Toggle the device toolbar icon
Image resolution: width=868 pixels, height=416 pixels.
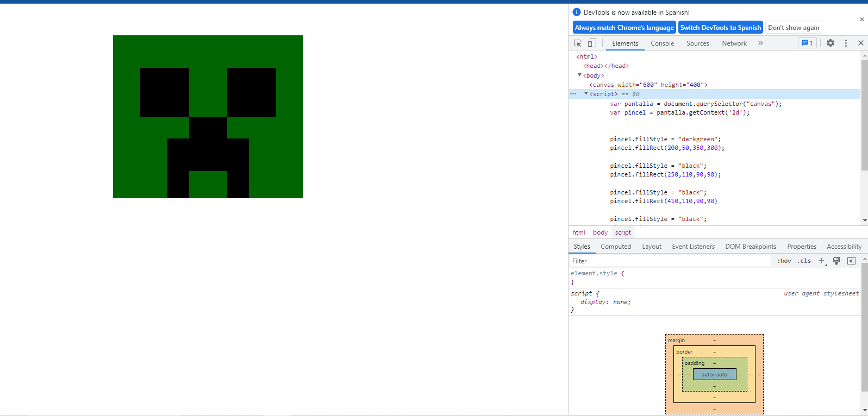(592, 43)
